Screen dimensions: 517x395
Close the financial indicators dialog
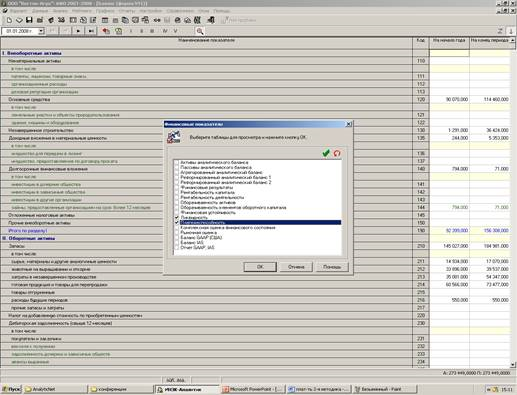(349, 124)
